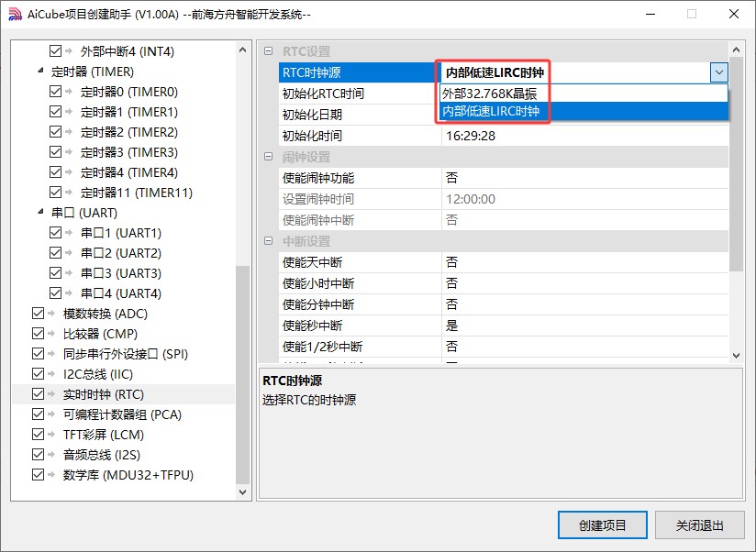
Task: Collapse the 闹钟设置 property group
Action: (269, 157)
